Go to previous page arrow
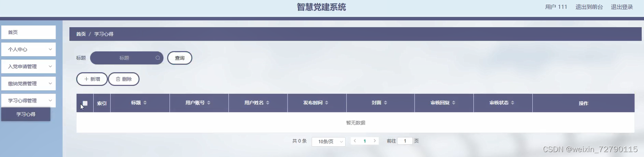644x157 pixels. tap(355, 141)
